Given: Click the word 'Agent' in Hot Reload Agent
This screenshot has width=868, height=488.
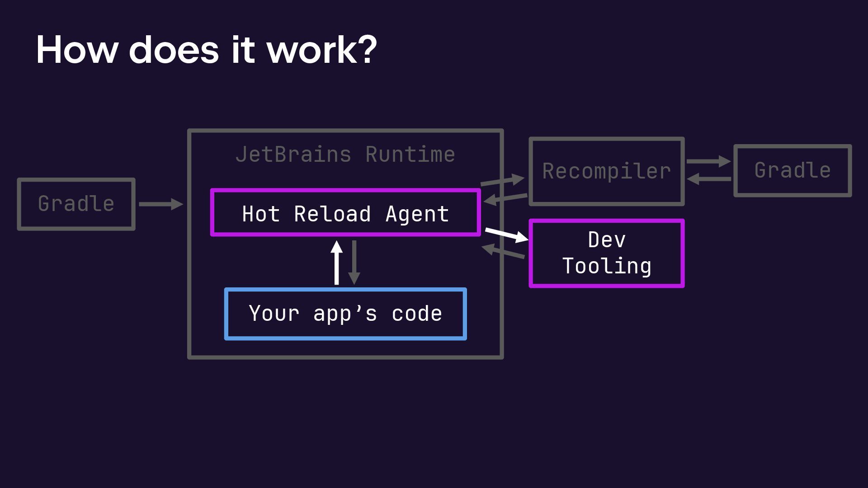Looking at the screenshot, I should [x=417, y=214].
